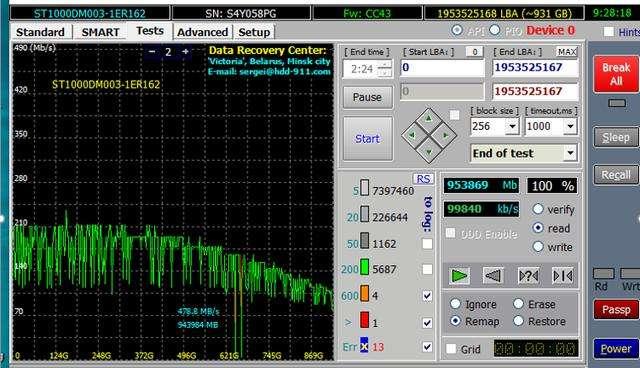
Task: Click the 600 ms orange block swatch
Action: coord(364,293)
